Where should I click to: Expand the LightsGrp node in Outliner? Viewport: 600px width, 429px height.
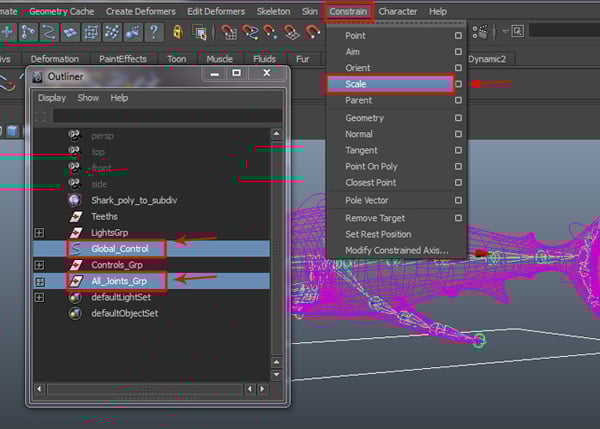(39, 232)
